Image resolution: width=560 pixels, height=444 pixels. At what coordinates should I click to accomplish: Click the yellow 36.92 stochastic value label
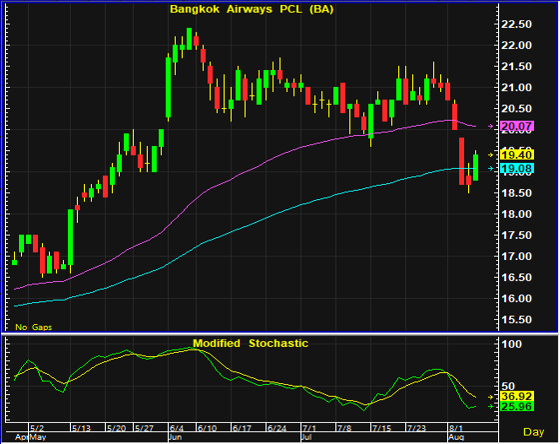(x=517, y=396)
